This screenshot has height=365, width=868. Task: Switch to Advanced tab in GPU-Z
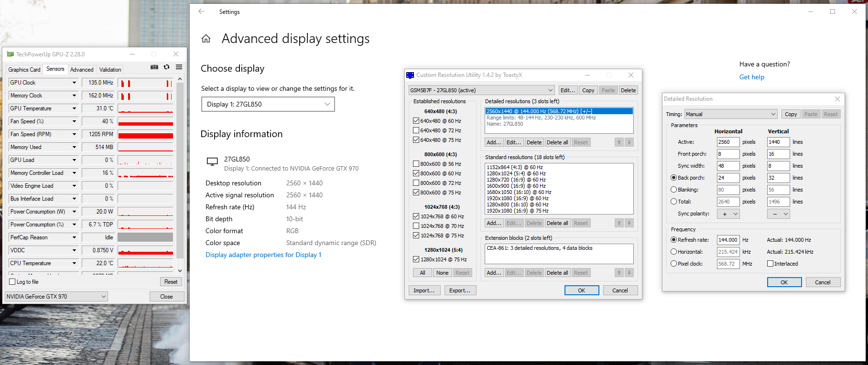click(x=82, y=70)
